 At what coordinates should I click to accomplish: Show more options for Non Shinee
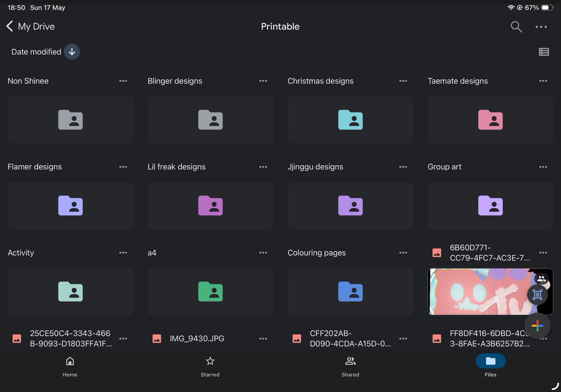click(x=123, y=81)
